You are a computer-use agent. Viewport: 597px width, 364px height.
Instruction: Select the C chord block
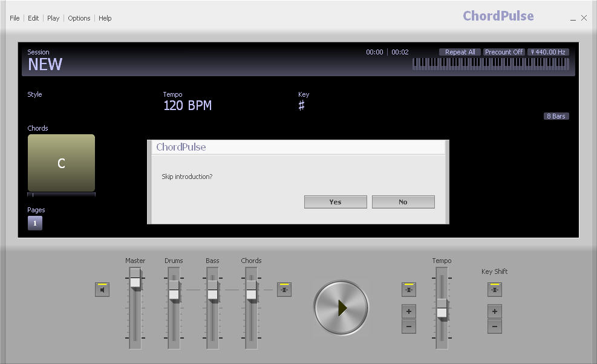click(x=61, y=163)
